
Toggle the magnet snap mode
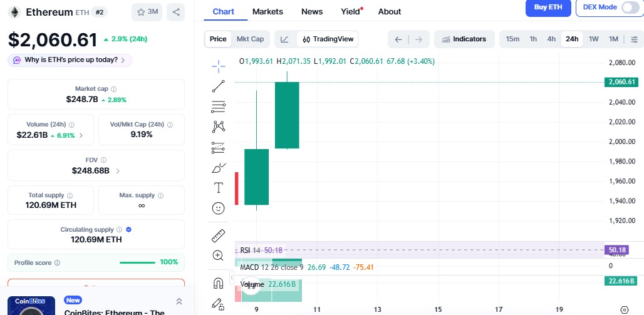point(218,284)
